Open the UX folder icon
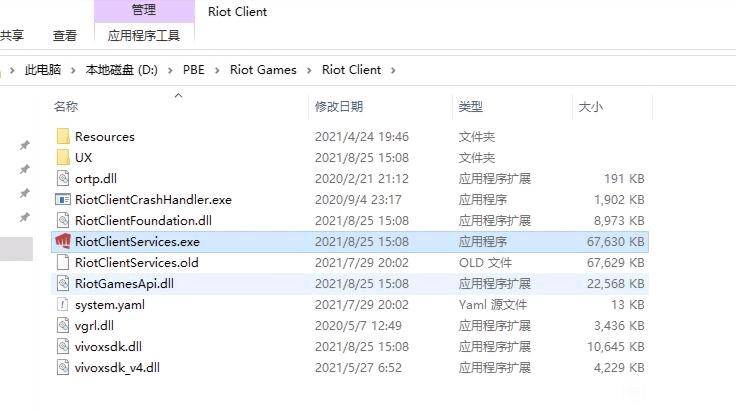 point(63,157)
